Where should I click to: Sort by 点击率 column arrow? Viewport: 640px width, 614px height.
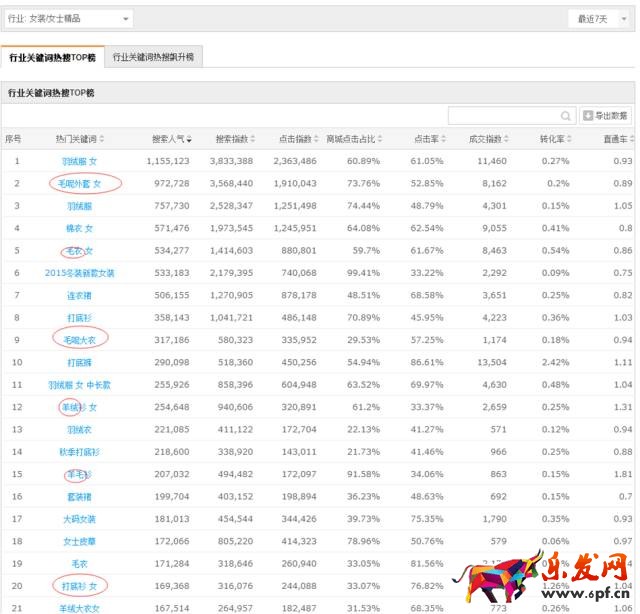pyautogui.click(x=446, y=139)
